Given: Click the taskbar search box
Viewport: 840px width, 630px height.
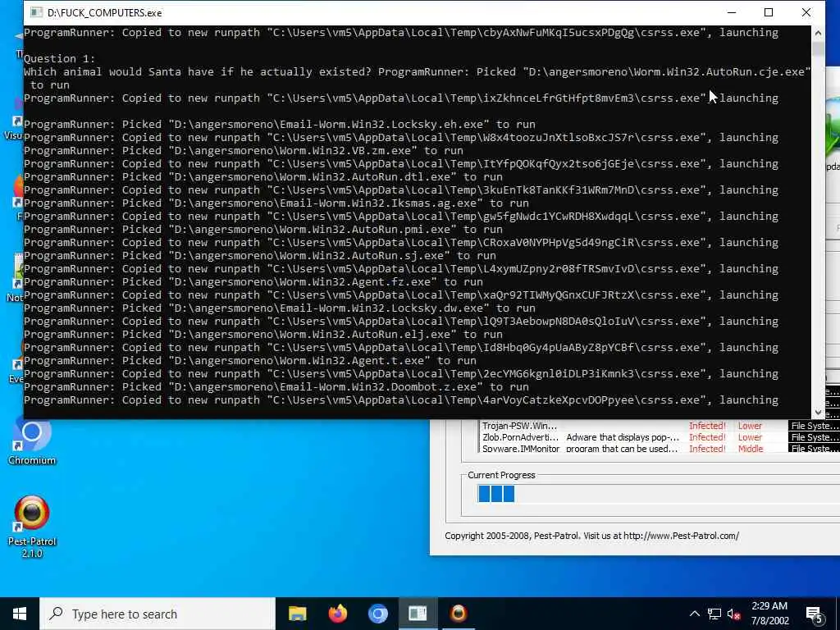Looking at the screenshot, I should click(157, 614).
